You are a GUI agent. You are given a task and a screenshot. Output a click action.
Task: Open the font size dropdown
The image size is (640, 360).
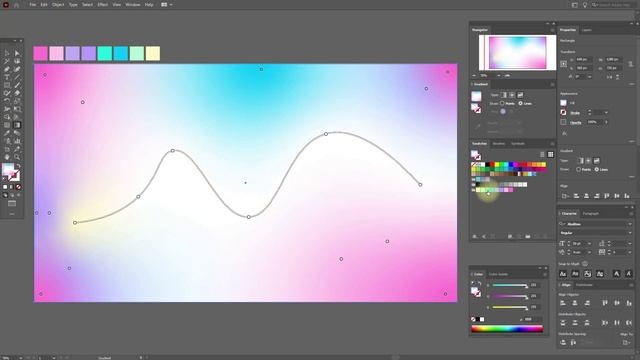(x=589, y=243)
